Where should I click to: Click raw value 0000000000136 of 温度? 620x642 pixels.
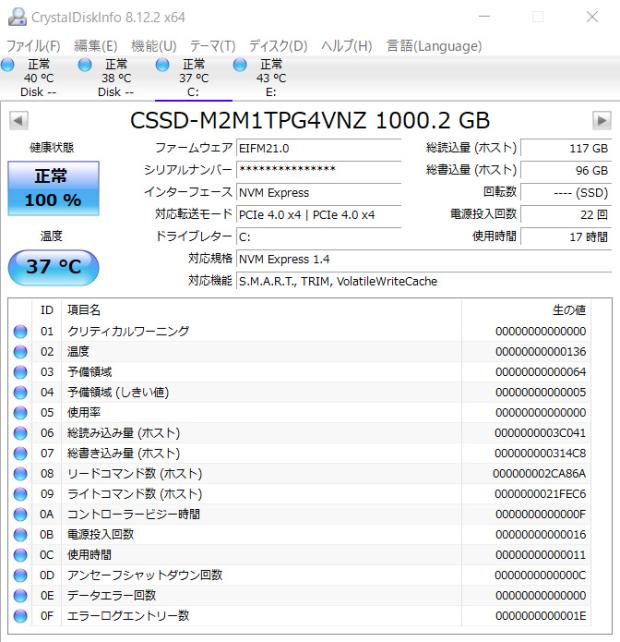tap(541, 352)
